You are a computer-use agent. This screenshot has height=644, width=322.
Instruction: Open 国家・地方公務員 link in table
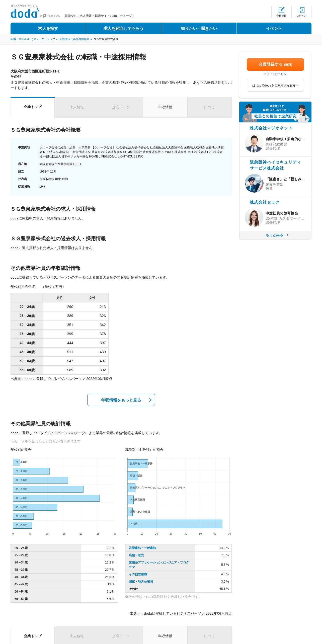point(141,582)
